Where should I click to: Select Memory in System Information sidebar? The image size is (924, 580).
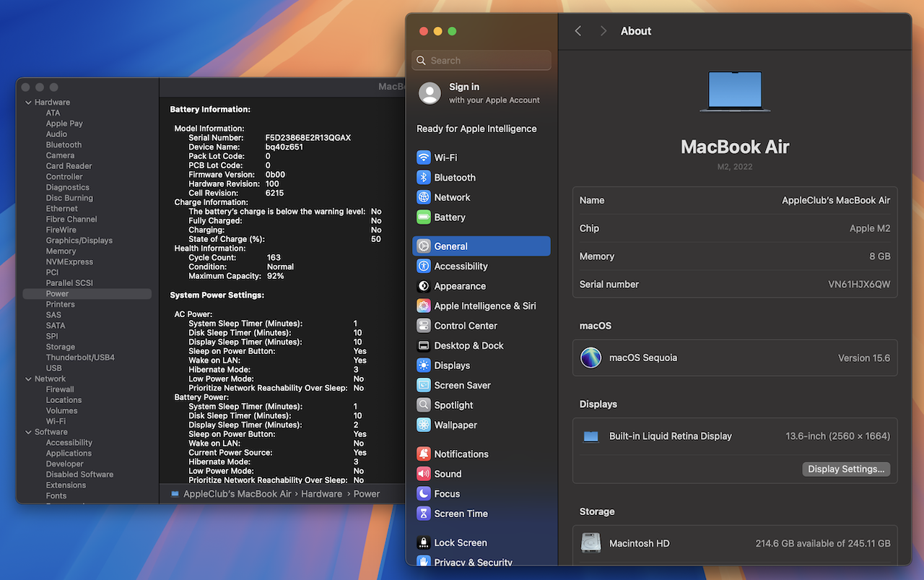coord(61,251)
